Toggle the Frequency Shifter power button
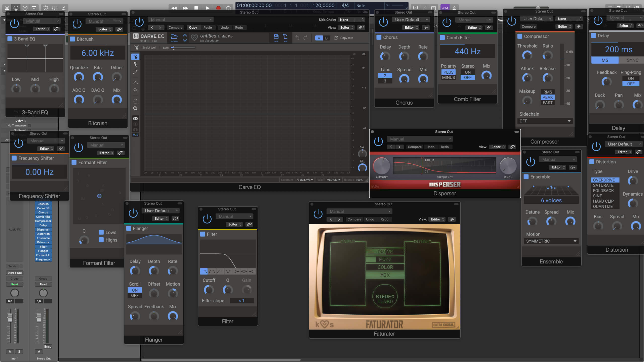This screenshot has width=644, height=362. (x=19, y=143)
